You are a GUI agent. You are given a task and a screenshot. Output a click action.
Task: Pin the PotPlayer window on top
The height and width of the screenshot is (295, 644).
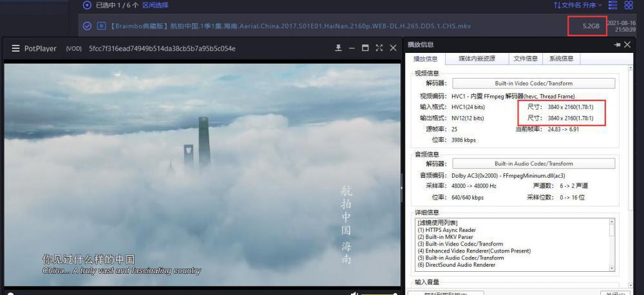339,48
